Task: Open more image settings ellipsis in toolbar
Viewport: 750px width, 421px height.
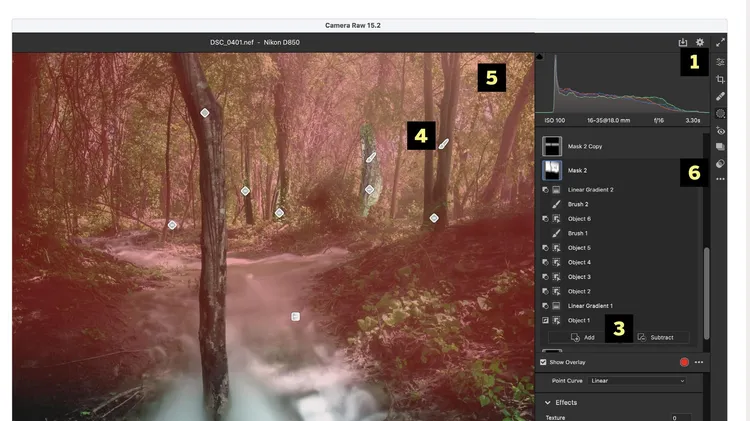Action: pos(720,179)
